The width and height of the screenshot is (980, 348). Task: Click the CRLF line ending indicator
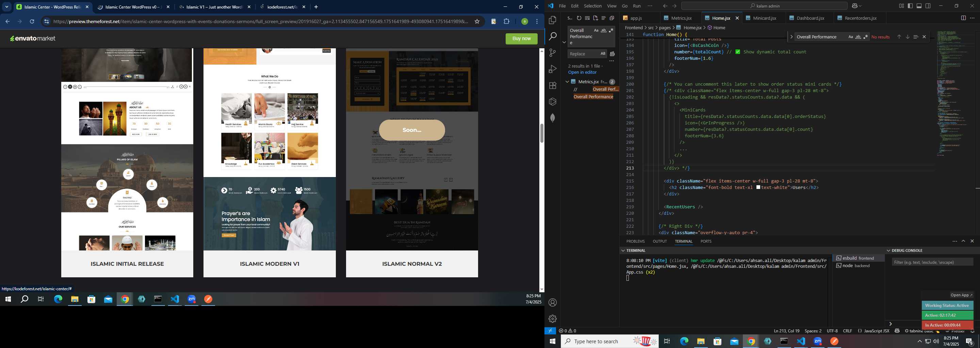pos(848,331)
